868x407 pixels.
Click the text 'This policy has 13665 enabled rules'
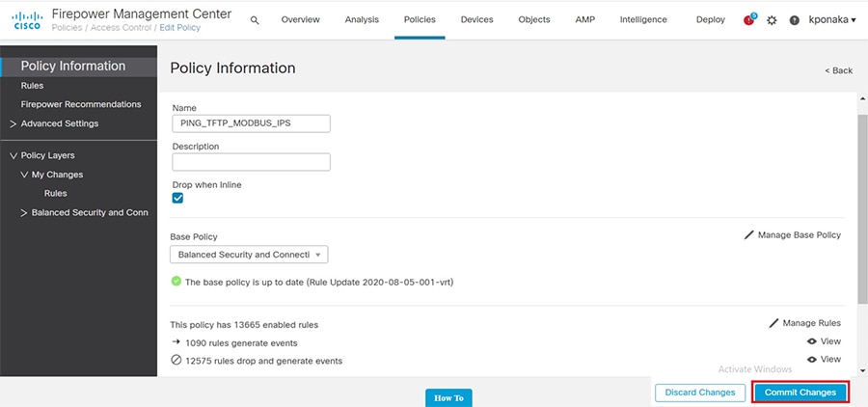pyautogui.click(x=244, y=325)
